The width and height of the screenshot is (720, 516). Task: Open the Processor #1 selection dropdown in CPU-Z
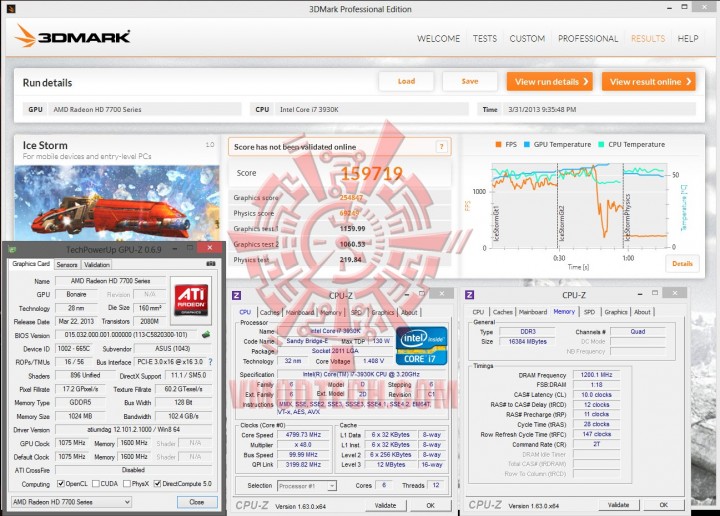coord(307,485)
